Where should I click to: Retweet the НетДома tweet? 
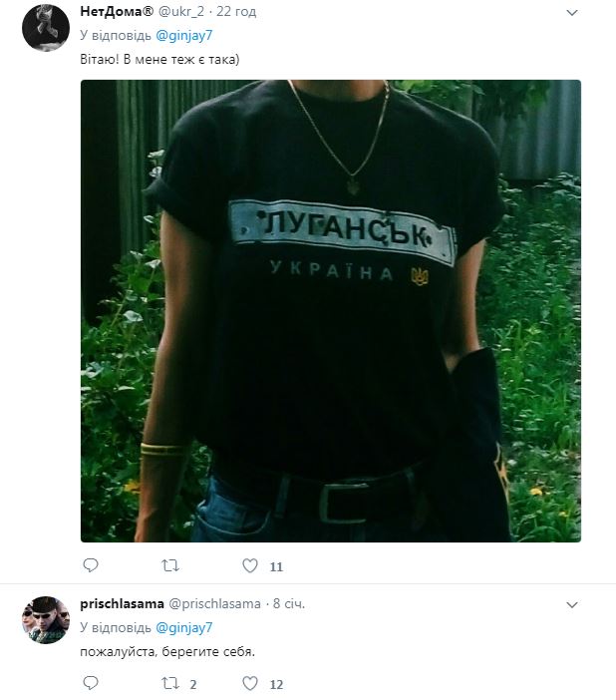tap(170, 566)
